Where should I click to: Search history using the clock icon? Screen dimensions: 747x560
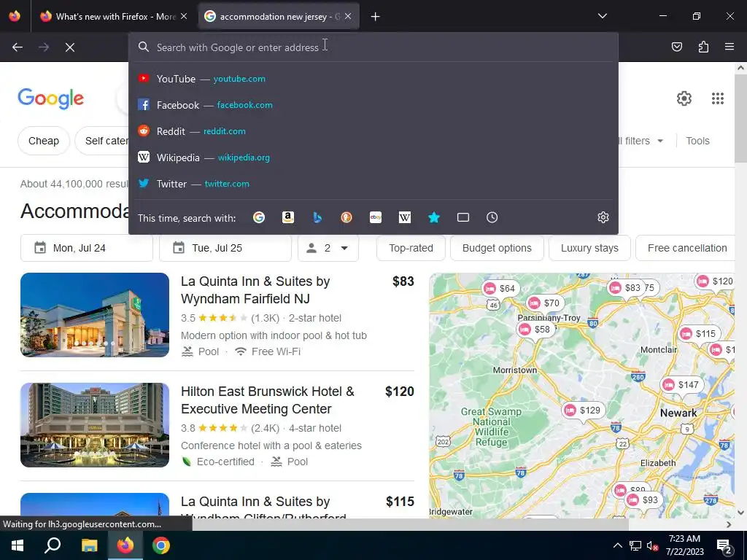click(x=492, y=217)
